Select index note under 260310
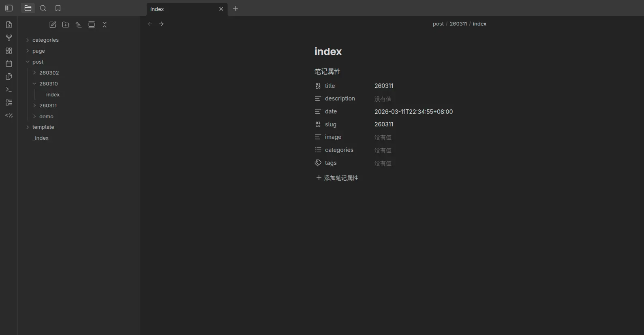Screen dimensions: 644x335 pyautogui.click(x=53, y=95)
